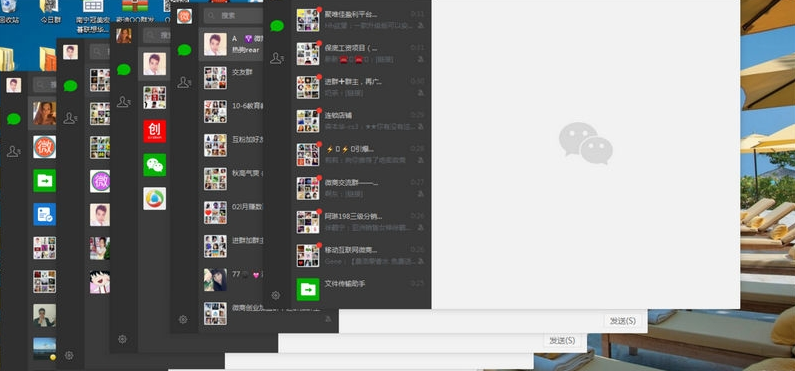795x371 pixels.
Task: Click woman profile avatar in window with 创 chat
Action: [x=124, y=35]
